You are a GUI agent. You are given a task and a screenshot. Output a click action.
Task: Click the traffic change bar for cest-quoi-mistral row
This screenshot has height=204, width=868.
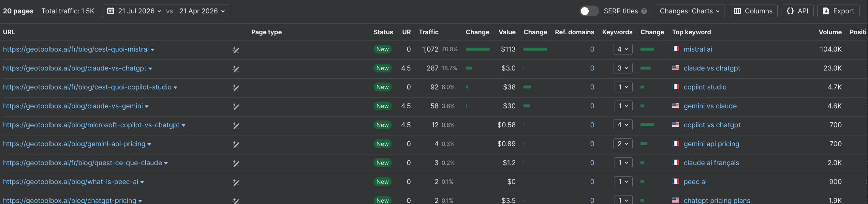[x=478, y=49]
